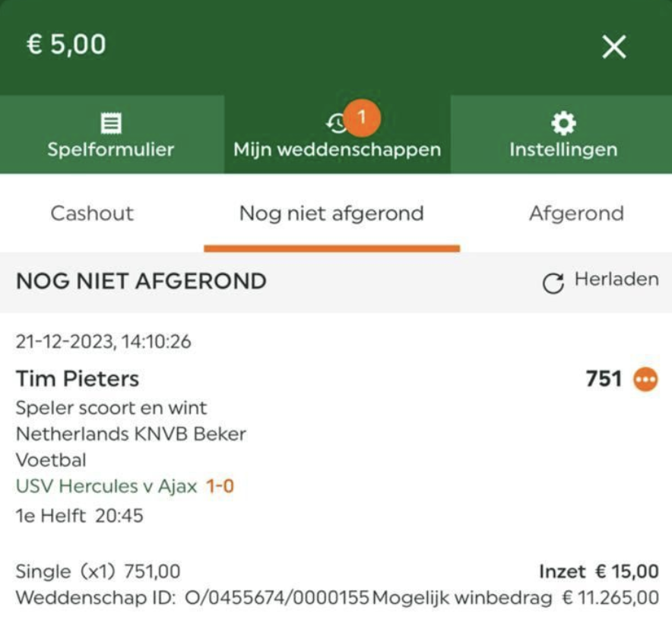
Task: Open the Spelformulier label
Action: click(111, 149)
